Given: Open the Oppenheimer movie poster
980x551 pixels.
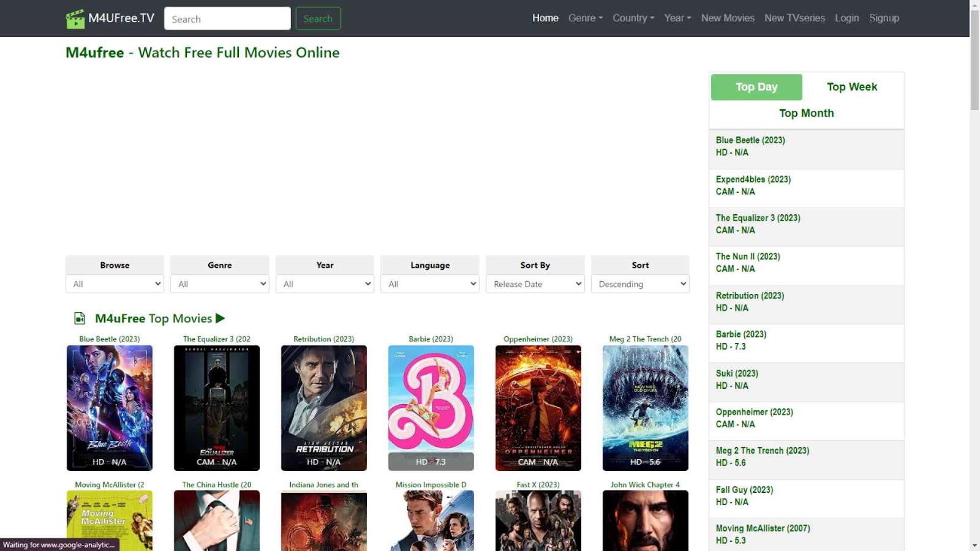Looking at the screenshot, I should click(x=538, y=408).
